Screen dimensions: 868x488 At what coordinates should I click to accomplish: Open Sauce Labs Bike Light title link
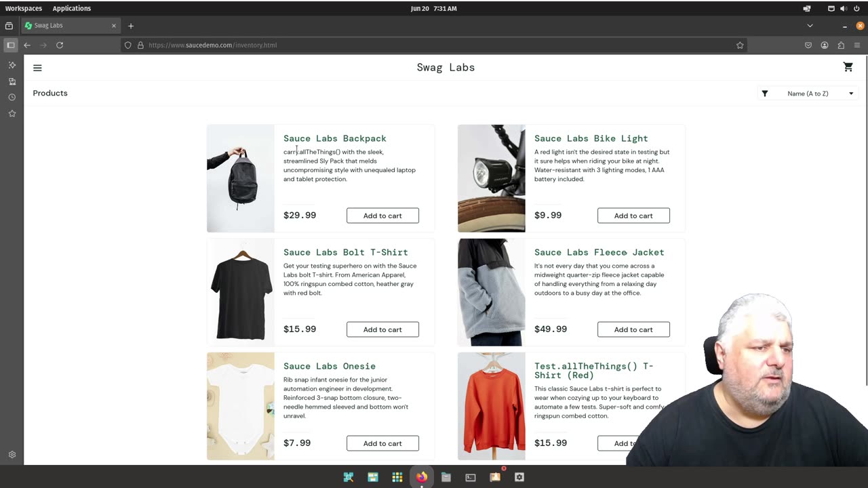click(x=591, y=138)
